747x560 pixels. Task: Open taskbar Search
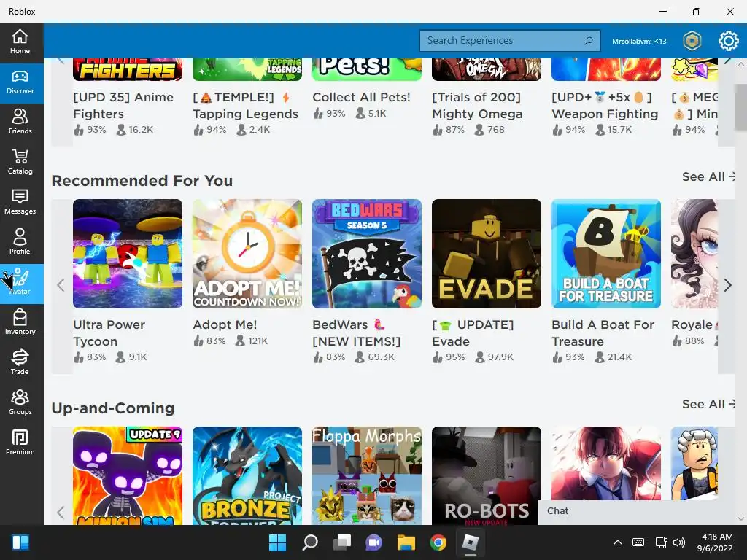(x=309, y=542)
